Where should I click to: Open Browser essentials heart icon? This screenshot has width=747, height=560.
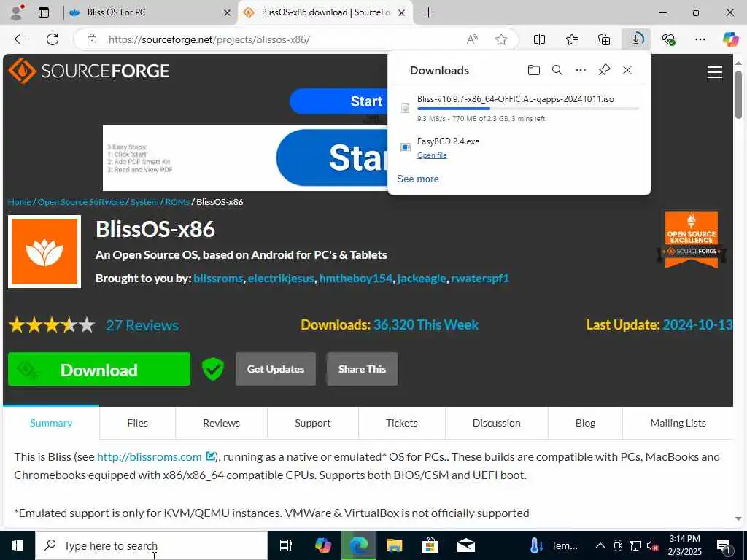(668, 39)
